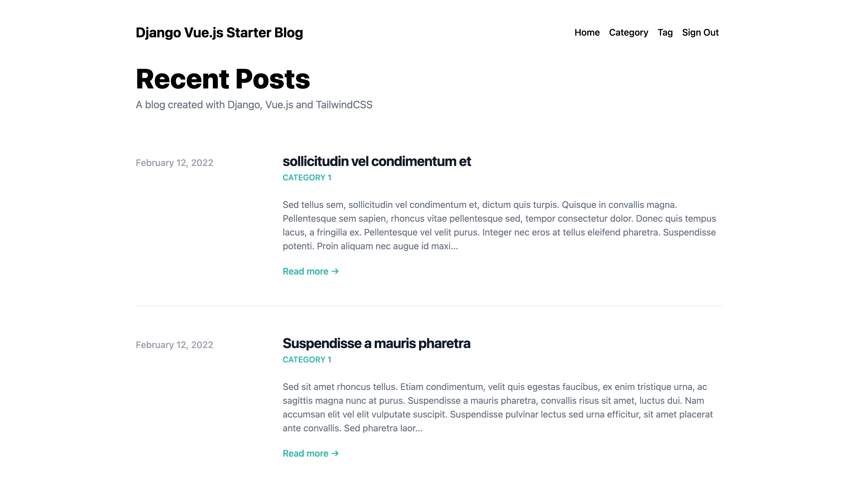This screenshot has width=868, height=479.
Task: Open the post titled sollicitudin vel condimentum et
Action: pyautogui.click(x=377, y=161)
